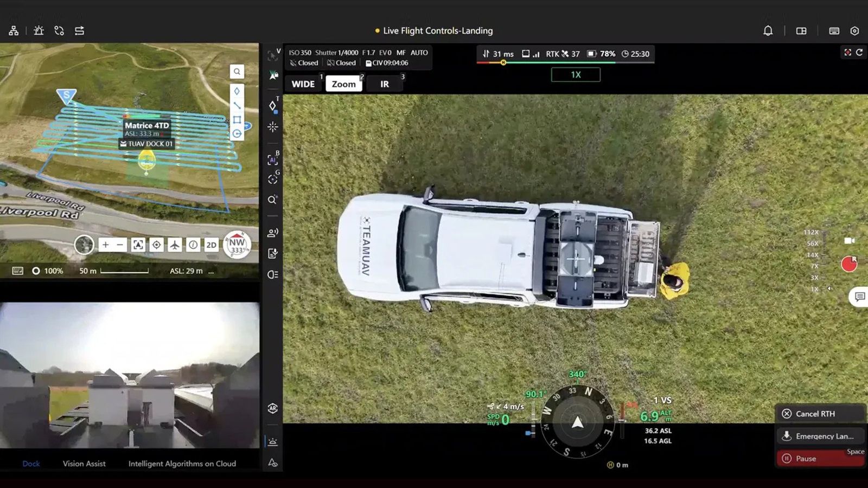Image resolution: width=868 pixels, height=488 pixels.
Task: Click the Emergency Landing button
Action: tap(820, 436)
